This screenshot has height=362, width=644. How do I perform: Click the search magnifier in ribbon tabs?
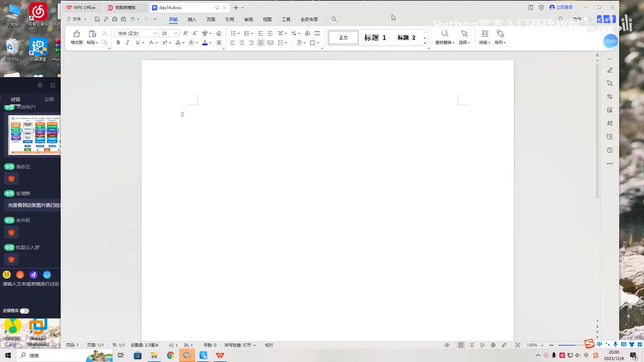coord(334,19)
